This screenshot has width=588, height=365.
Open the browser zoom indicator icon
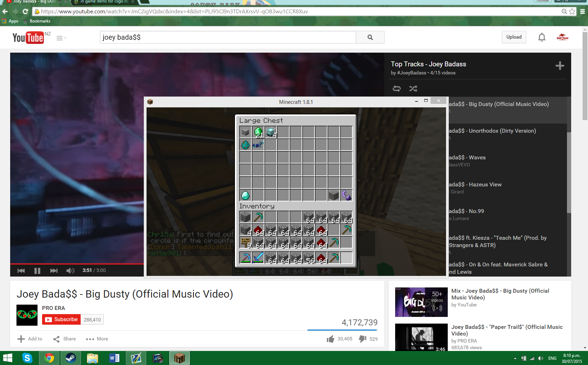click(564, 12)
